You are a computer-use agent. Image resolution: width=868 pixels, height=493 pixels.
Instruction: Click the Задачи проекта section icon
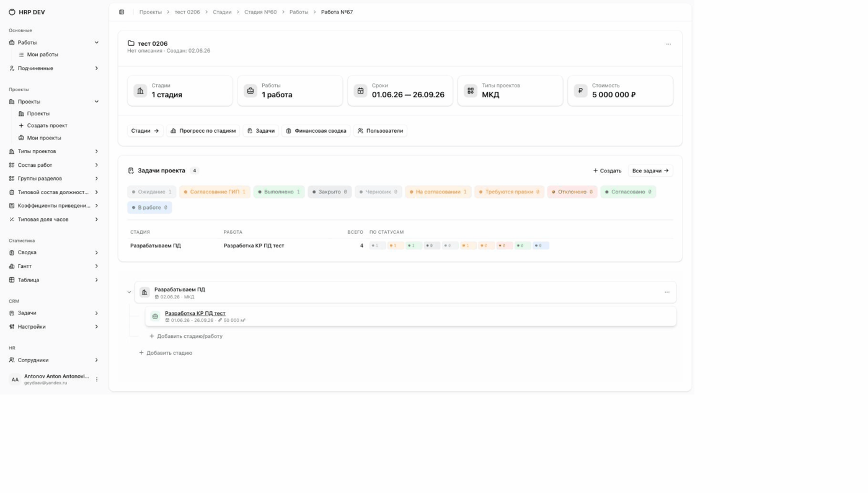[131, 171]
